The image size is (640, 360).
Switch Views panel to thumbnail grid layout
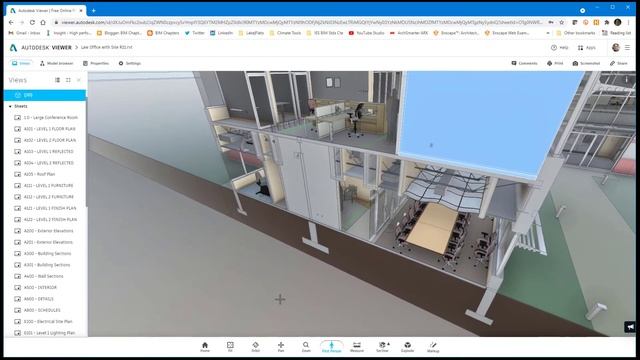pos(68,80)
